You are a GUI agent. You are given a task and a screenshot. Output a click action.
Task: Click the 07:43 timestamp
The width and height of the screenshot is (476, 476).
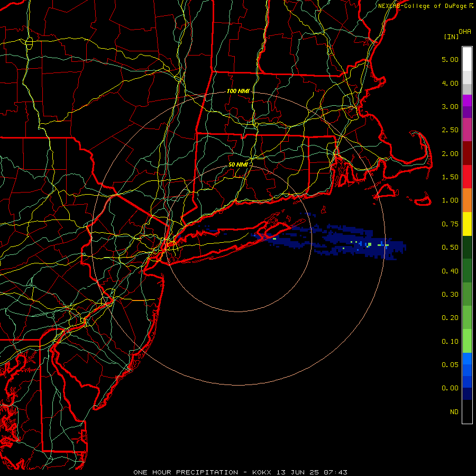(x=335, y=472)
